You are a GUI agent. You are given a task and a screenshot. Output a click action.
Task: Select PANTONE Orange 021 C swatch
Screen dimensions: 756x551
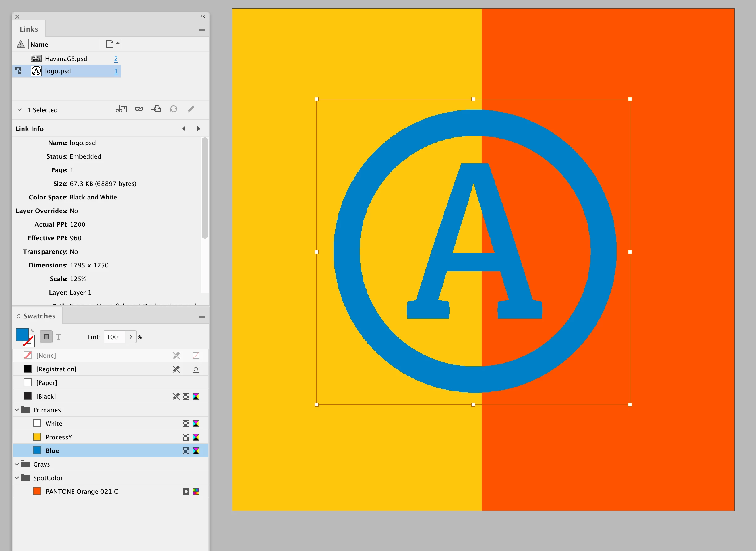(x=82, y=491)
